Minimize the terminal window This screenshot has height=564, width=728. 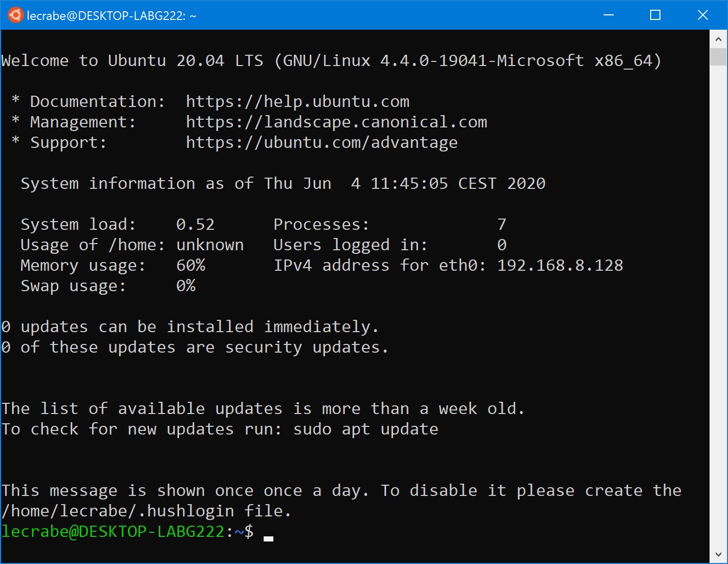click(608, 15)
